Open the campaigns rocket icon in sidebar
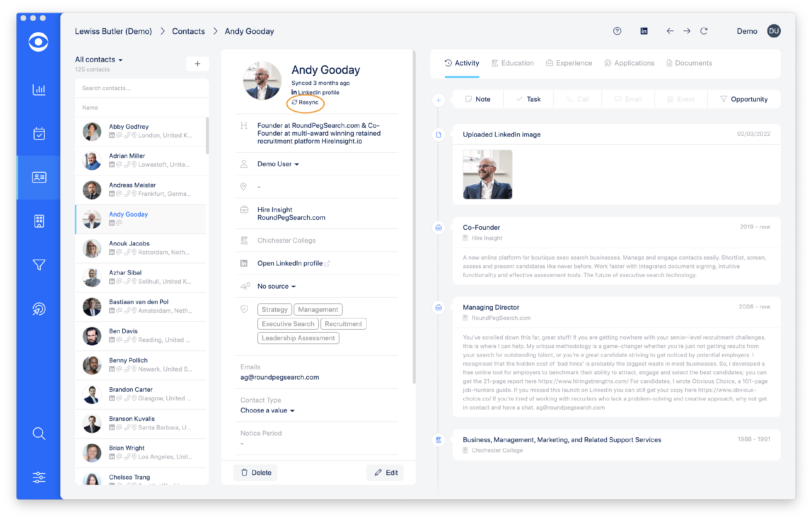Image resolution: width=812 pixels, height=520 pixels. point(39,309)
